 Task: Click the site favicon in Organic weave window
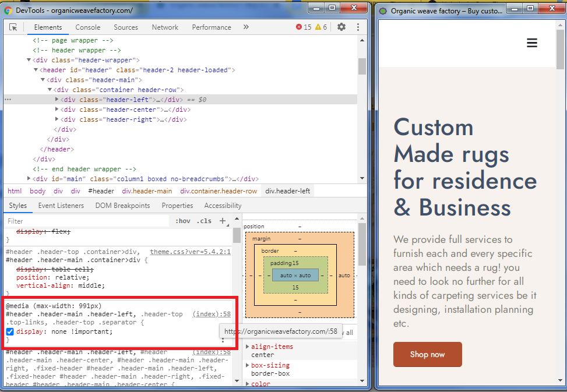383,11
